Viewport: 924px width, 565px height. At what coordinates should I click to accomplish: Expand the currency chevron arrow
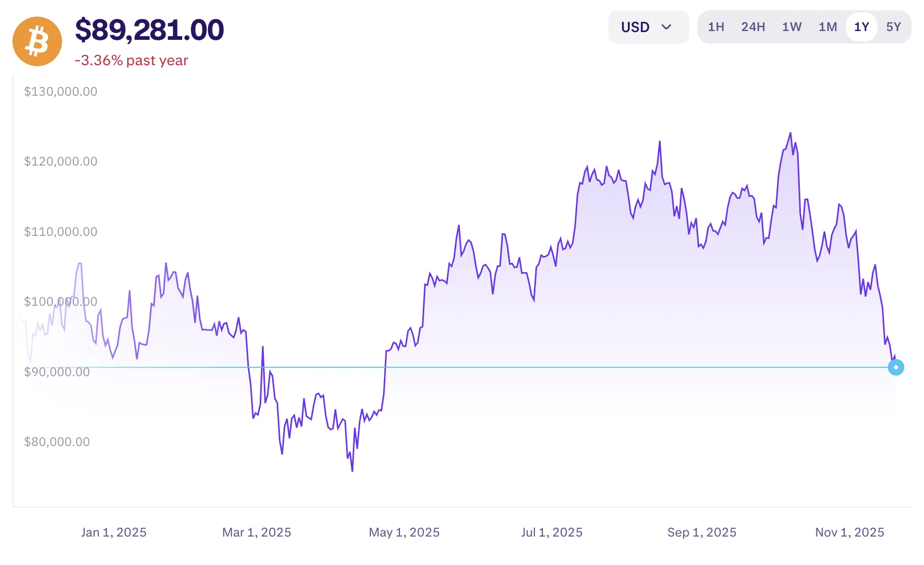pyautogui.click(x=667, y=27)
